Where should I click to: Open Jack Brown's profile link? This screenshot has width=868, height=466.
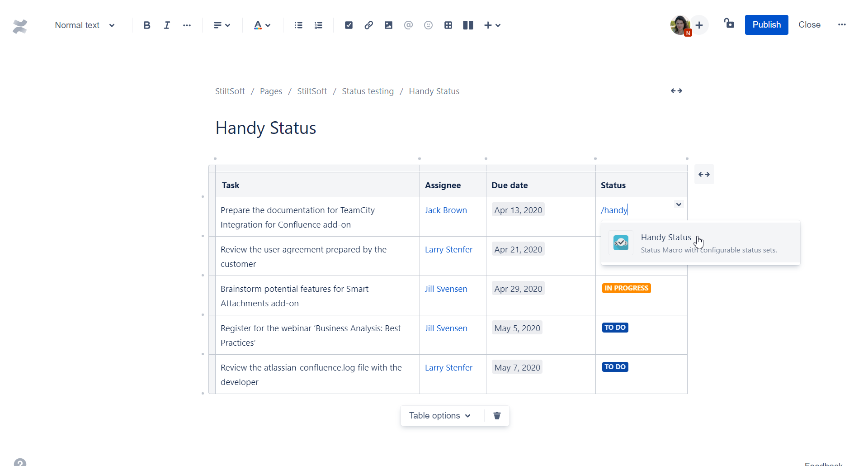pyautogui.click(x=446, y=209)
